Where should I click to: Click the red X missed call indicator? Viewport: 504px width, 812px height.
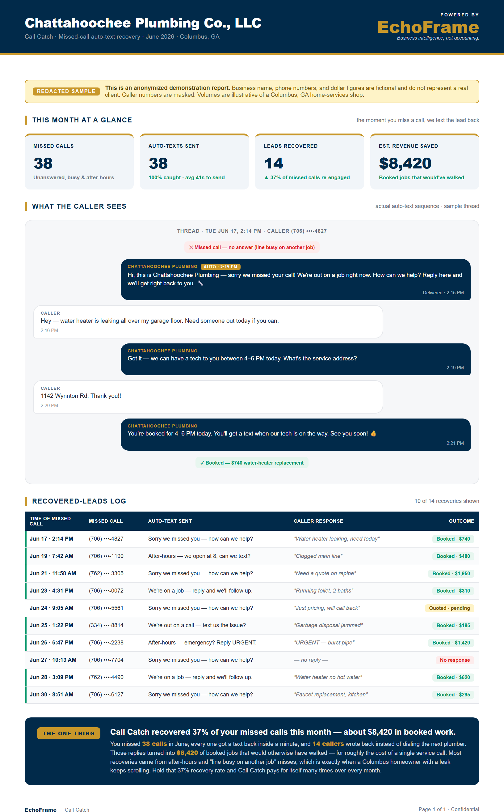(191, 247)
